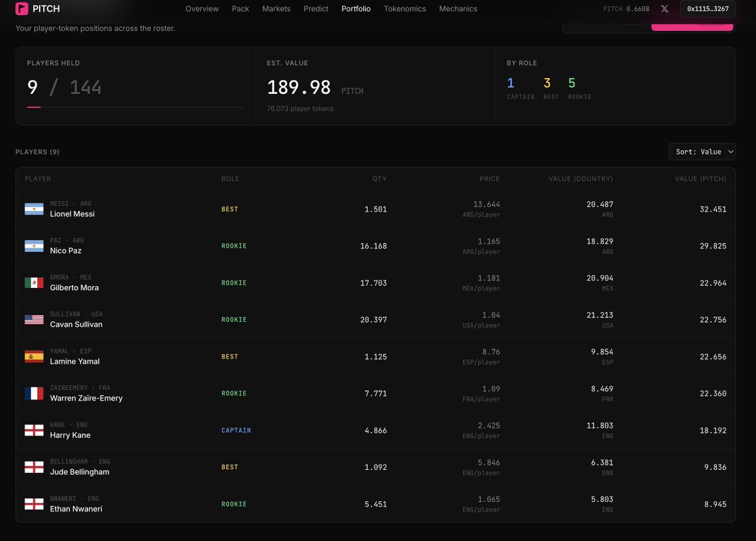Click the Spain flag beside Lamine Yamal
The height and width of the screenshot is (541, 756).
(x=34, y=356)
